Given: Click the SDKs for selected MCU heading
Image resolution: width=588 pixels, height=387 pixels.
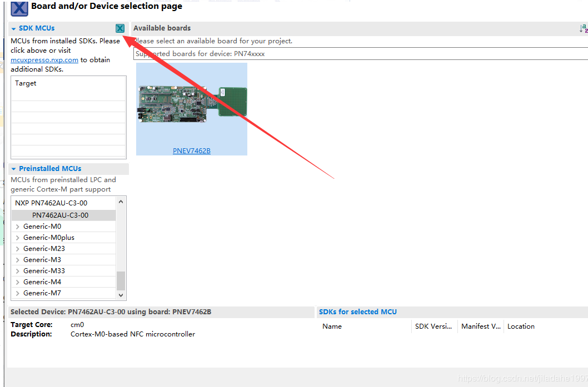Looking at the screenshot, I should [x=358, y=311].
